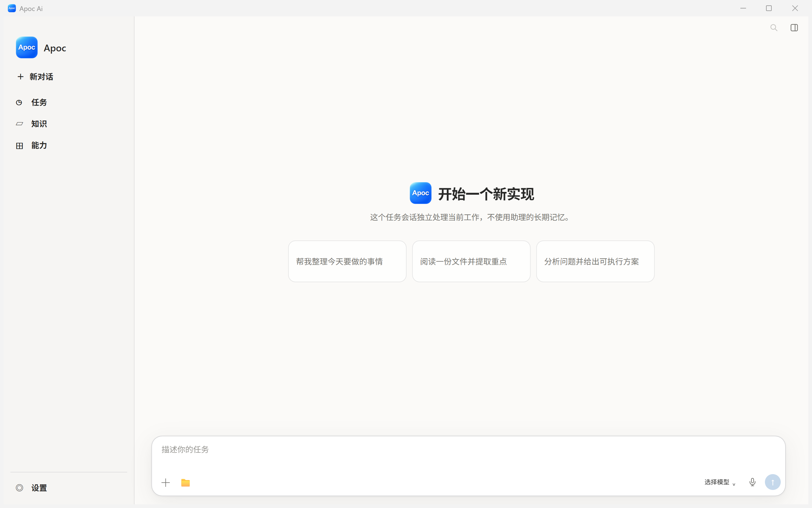The height and width of the screenshot is (508, 812).
Task: Click the plus attachment icon in the input box
Action: tap(166, 483)
